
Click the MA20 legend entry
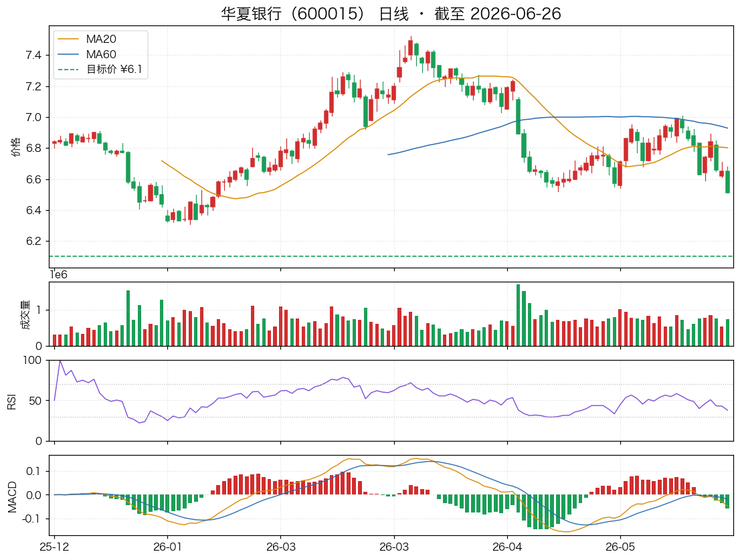pyautogui.click(x=87, y=39)
